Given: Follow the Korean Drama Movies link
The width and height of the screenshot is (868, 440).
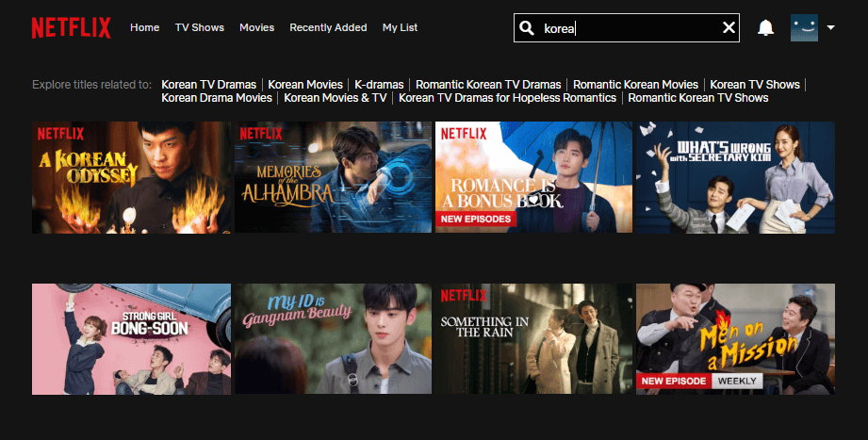Looking at the screenshot, I should tap(217, 98).
